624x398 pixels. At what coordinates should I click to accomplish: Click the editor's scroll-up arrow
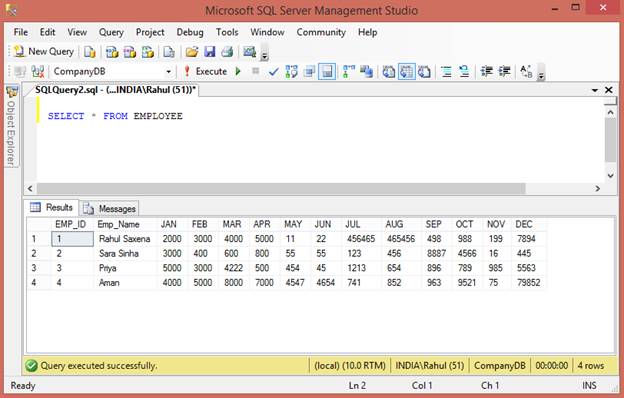pyautogui.click(x=610, y=112)
